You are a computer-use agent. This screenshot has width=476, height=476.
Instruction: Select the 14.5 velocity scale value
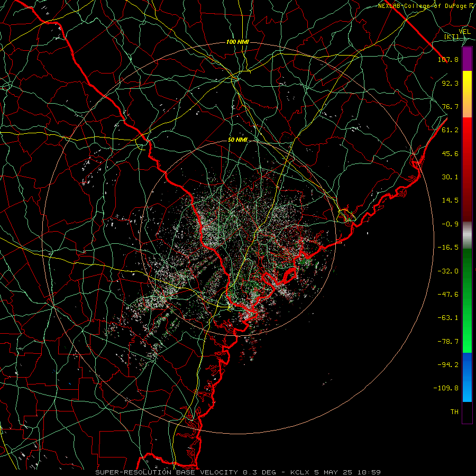point(450,200)
